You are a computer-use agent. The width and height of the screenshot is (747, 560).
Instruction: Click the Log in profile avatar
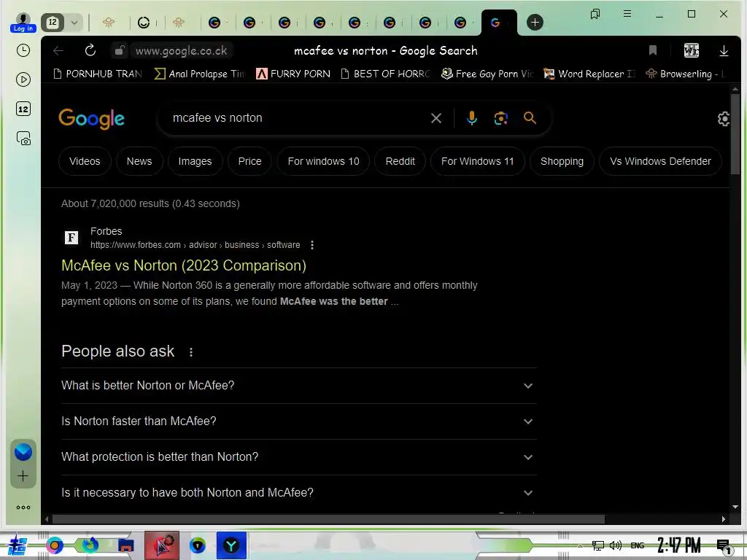pos(23,23)
